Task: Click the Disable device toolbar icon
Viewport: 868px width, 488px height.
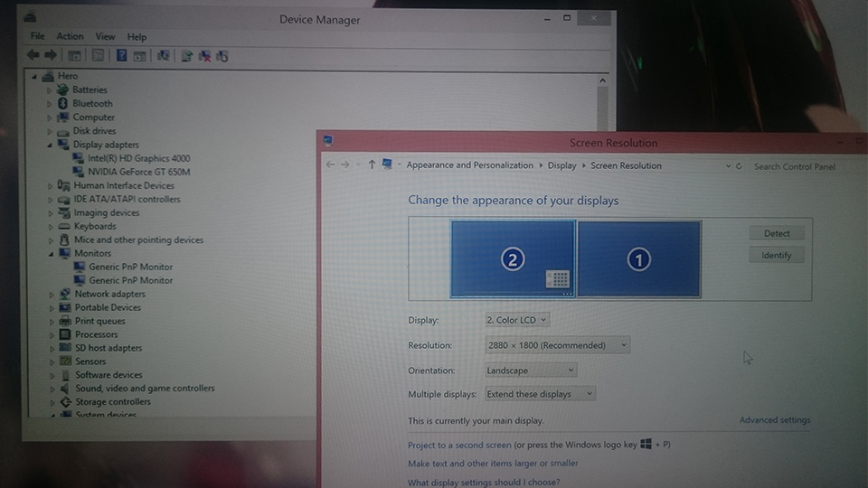Action: click(x=222, y=56)
